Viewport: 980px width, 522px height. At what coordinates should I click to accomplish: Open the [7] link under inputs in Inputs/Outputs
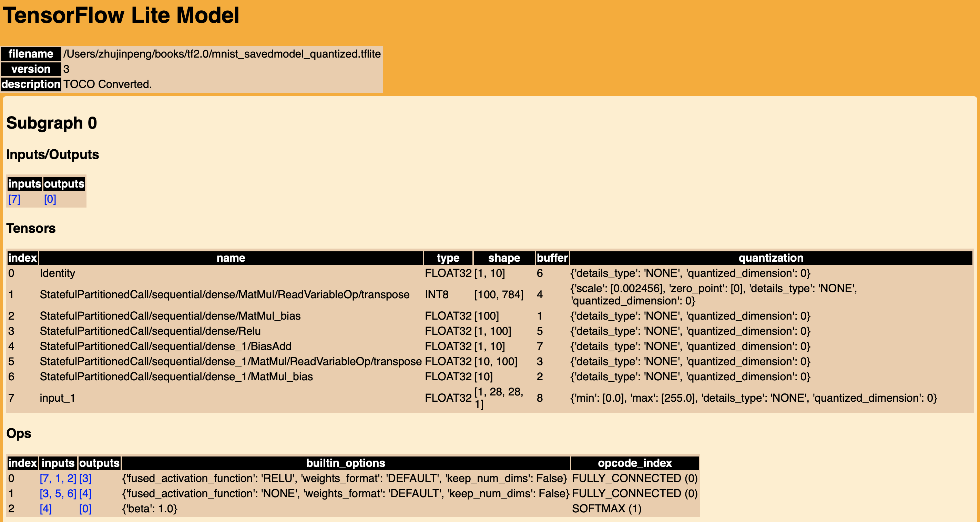click(14, 199)
